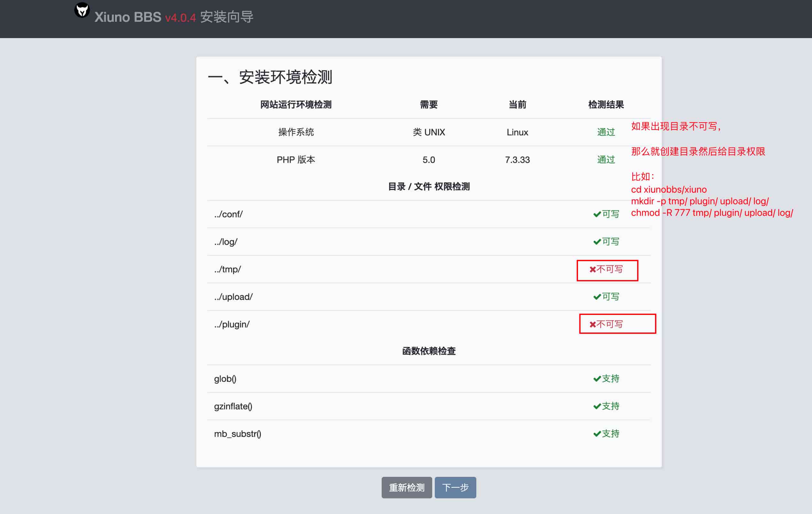812x514 pixels.
Task: Click the mb_substr() support checkmark icon
Action: click(597, 434)
